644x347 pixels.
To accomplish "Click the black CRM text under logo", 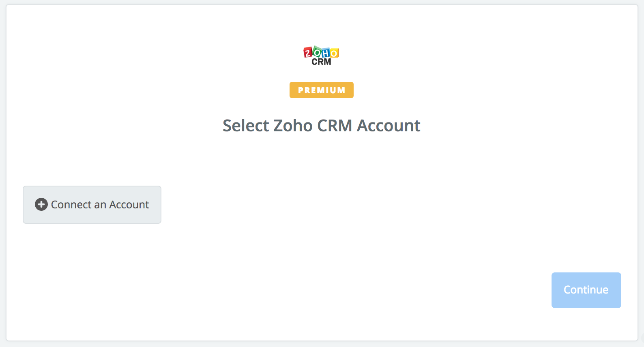I will (321, 62).
